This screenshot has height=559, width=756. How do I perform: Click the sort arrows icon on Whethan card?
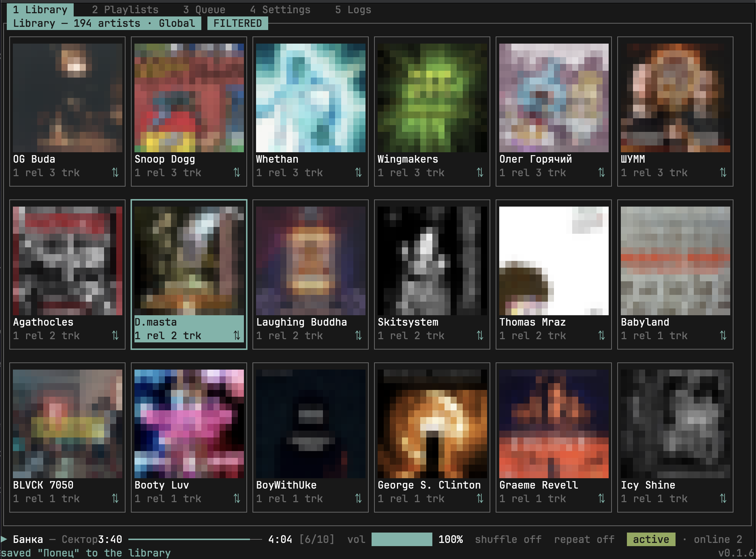(x=358, y=173)
